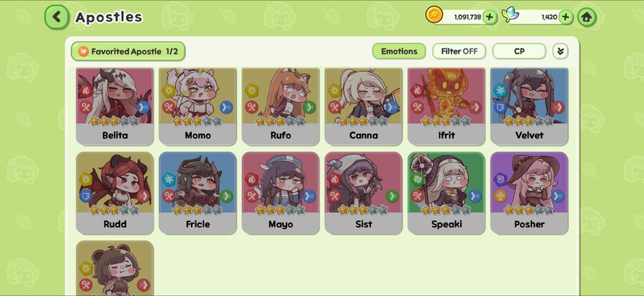Tap the ice element icon on Velvet's card
The height and width of the screenshot is (296, 644).
pyautogui.click(x=500, y=90)
